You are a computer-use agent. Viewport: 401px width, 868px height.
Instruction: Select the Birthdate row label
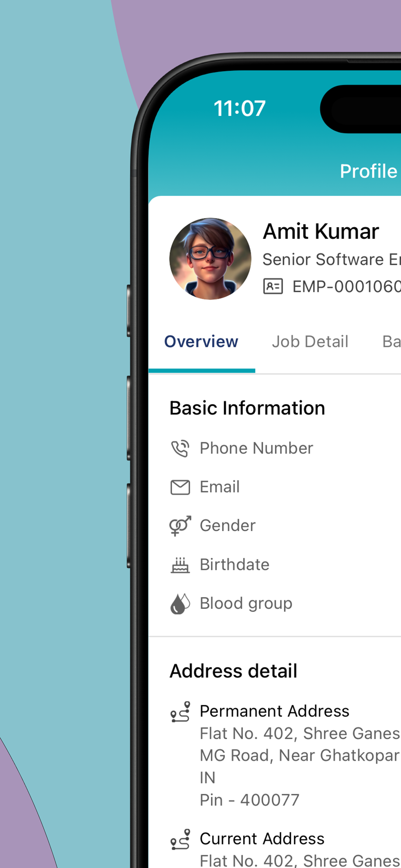(235, 565)
